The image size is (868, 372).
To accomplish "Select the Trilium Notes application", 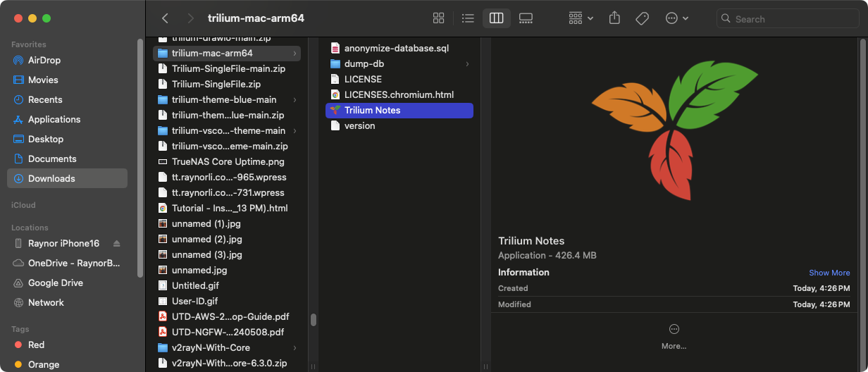I will 399,110.
